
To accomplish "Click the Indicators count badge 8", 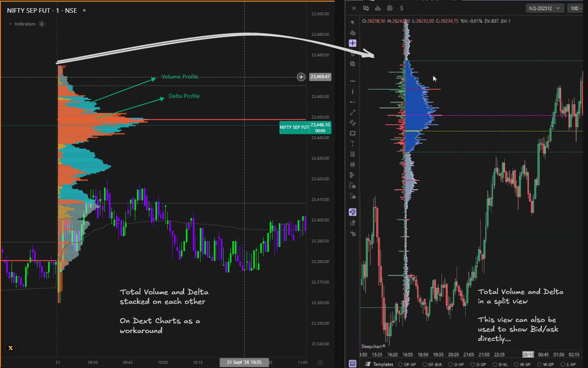I will tap(42, 24).
